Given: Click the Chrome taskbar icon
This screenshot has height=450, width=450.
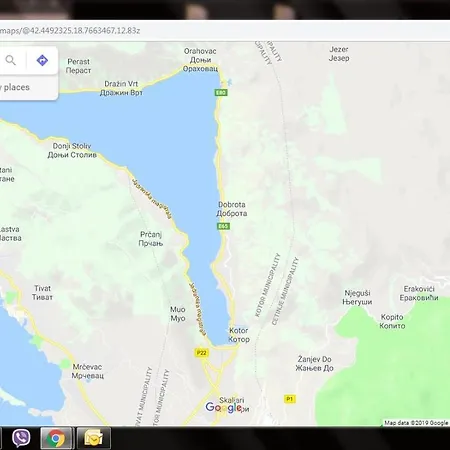Looking at the screenshot, I should pyautogui.click(x=56, y=438).
